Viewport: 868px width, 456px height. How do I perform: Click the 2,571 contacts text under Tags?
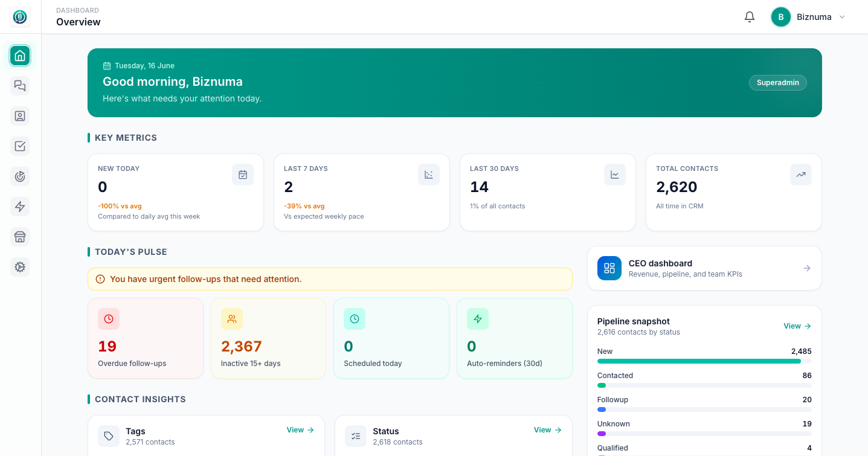coord(150,442)
